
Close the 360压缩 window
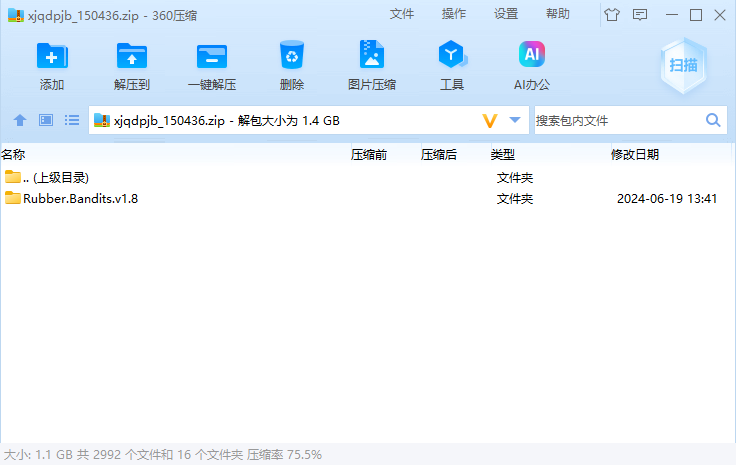point(720,15)
